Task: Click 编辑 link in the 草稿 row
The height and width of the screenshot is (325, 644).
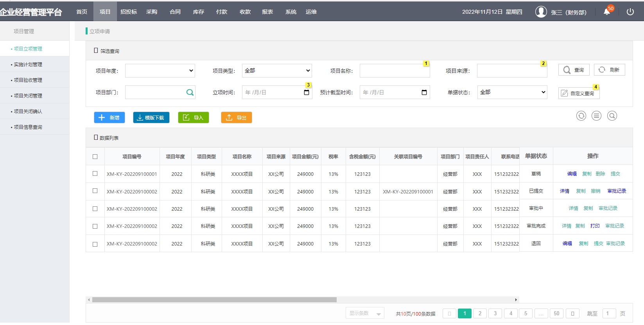Action: (x=572, y=174)
